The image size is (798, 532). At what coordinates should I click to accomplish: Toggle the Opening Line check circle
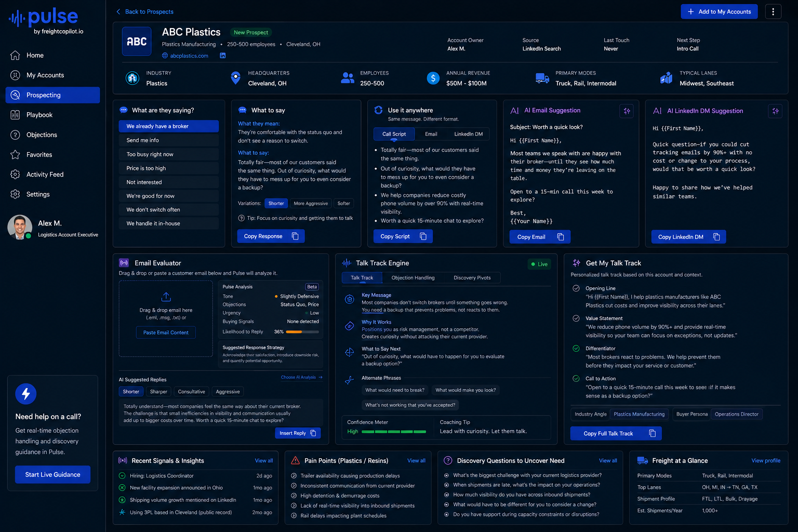[576, 288]
